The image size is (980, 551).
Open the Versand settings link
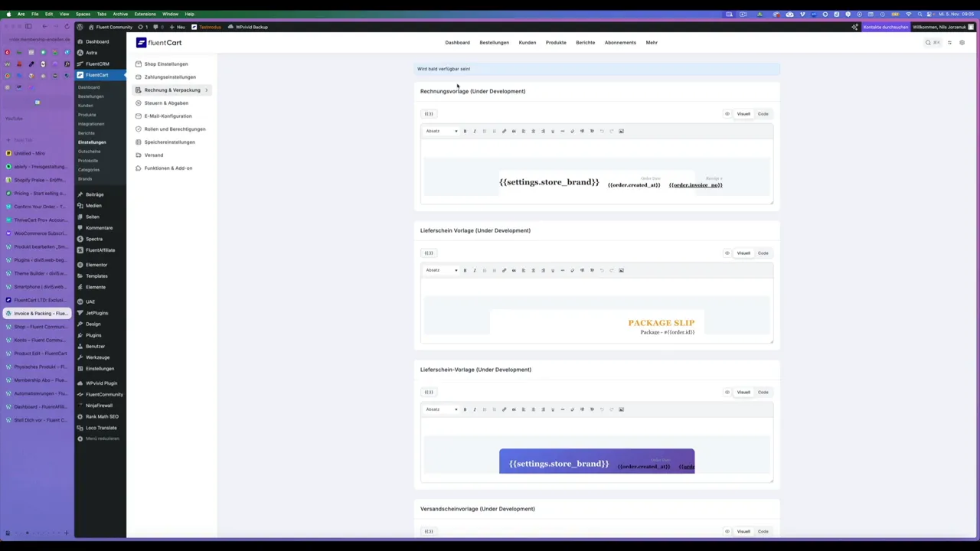coord(153,155)
